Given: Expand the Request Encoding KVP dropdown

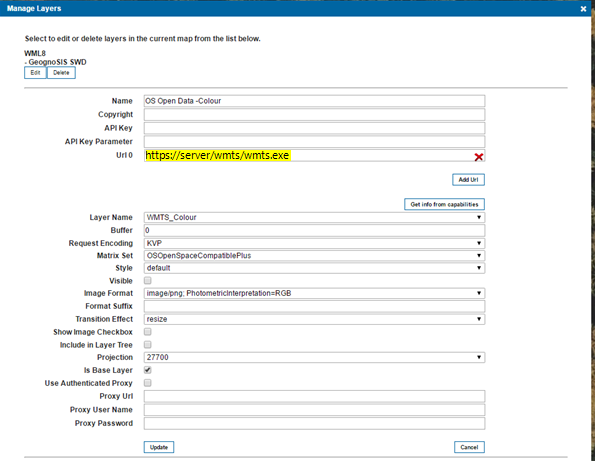Looking at the screenshot, I should (314, 243).
